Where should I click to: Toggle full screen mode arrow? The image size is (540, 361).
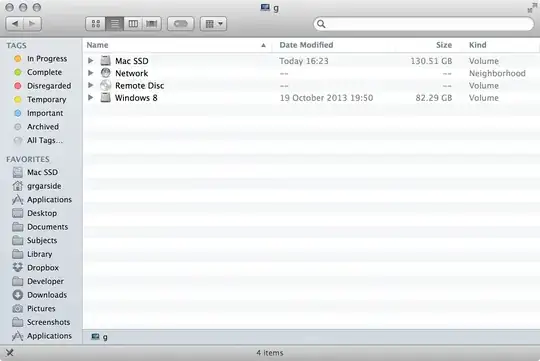[x=532, y=8]
